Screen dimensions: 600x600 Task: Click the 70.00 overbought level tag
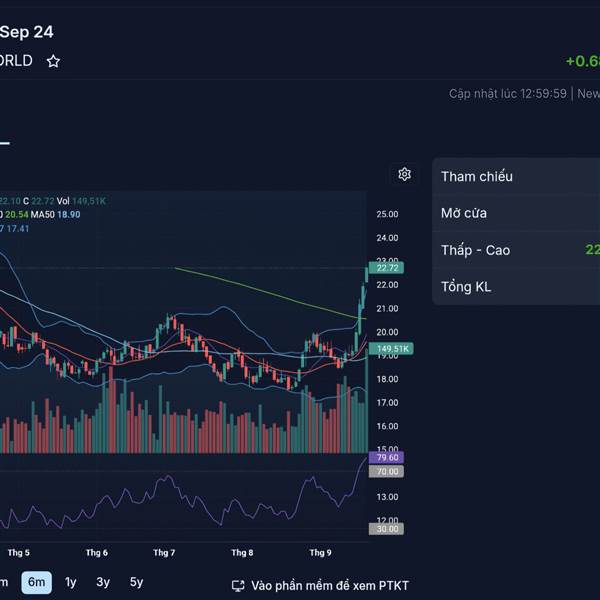pyautogui.click(x=387, y=470)
